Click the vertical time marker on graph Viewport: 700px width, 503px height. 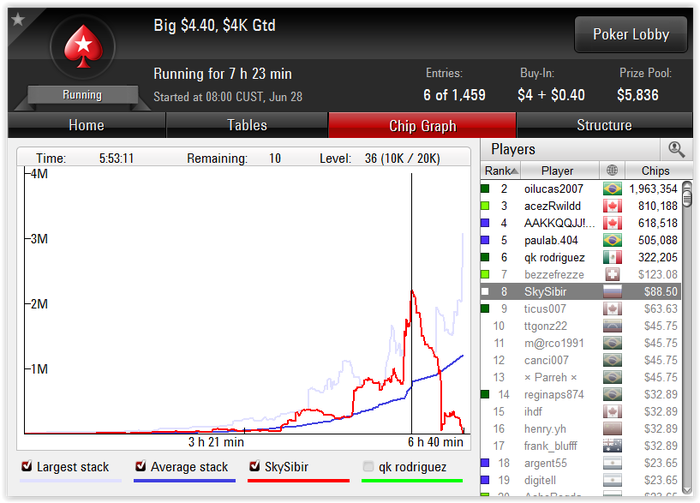[x=412, y=303]
